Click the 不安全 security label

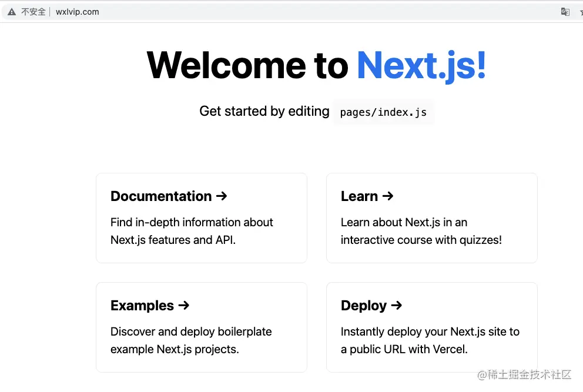(33, 12)
